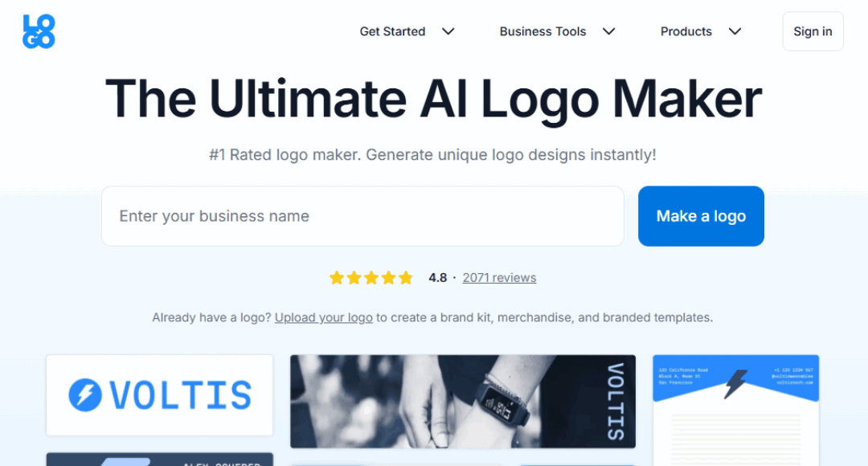Open the blue letterhead template thumbnail
The height and width of the screenshot is (466, 868).
click(x=735, y=410)
